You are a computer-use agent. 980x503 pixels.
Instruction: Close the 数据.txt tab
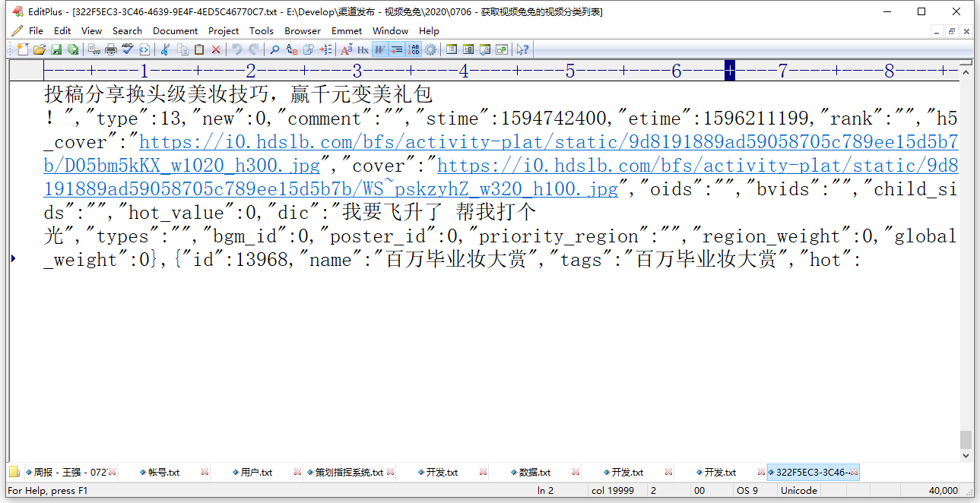pos(576,472)
